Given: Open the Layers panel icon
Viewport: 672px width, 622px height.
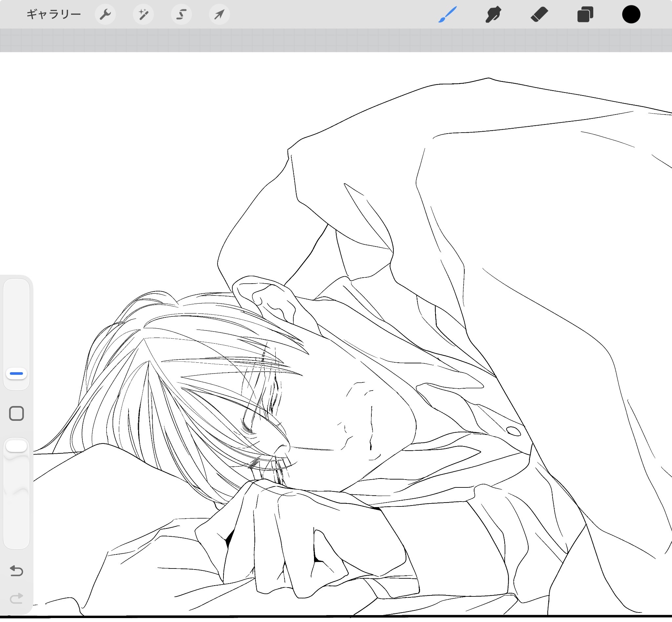Looking at the screenshot, I should click(585, 14).
